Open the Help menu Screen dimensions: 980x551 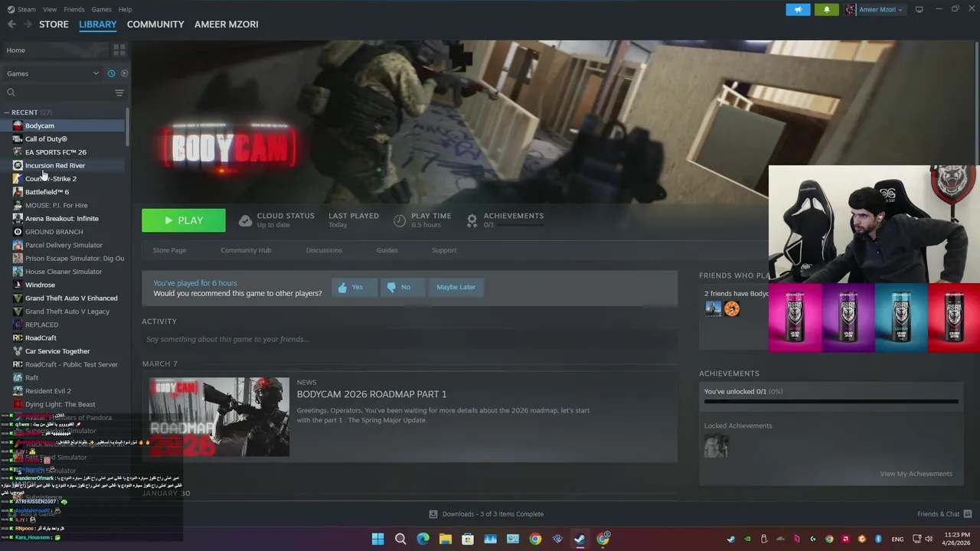pos(125,9)
